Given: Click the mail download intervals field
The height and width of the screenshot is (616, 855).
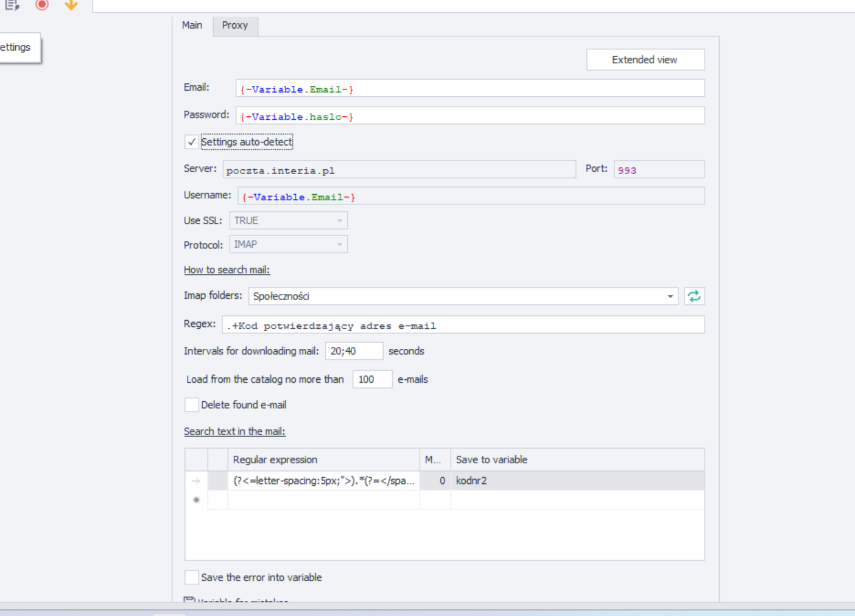Looking at the screenshot, I should click(x=354, y=351).
